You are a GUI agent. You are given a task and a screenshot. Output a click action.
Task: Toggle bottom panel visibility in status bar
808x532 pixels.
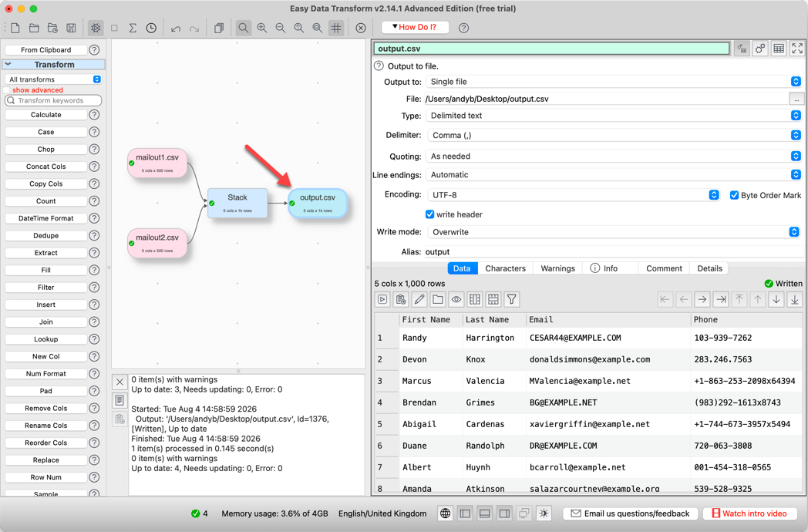pyautogui.click(x=484, y=513)
